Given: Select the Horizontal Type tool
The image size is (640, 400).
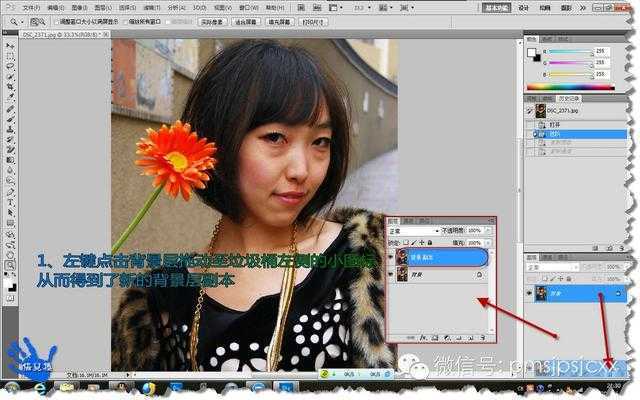Looking at the screenshot, I should (10, 202).
